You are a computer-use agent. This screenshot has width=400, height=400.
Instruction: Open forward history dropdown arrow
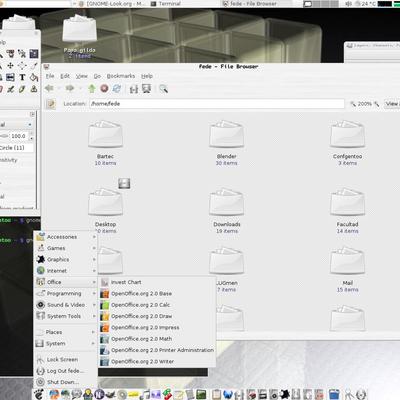[x=80, y=89]
